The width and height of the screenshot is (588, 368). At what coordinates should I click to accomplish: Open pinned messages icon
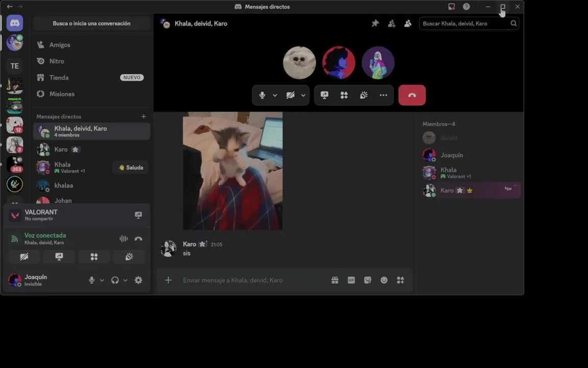click(x=375, y=24)
